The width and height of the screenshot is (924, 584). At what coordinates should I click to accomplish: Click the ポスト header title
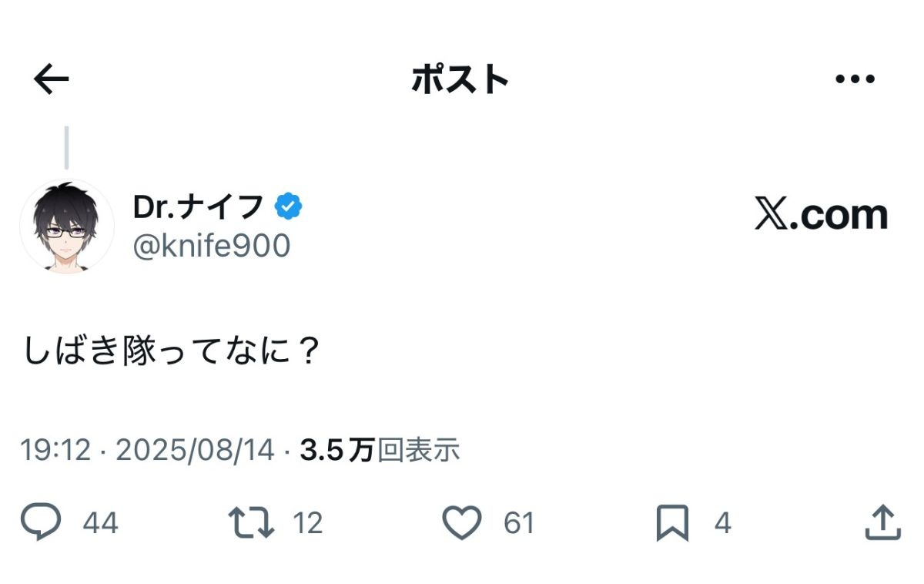pos(460,79)
